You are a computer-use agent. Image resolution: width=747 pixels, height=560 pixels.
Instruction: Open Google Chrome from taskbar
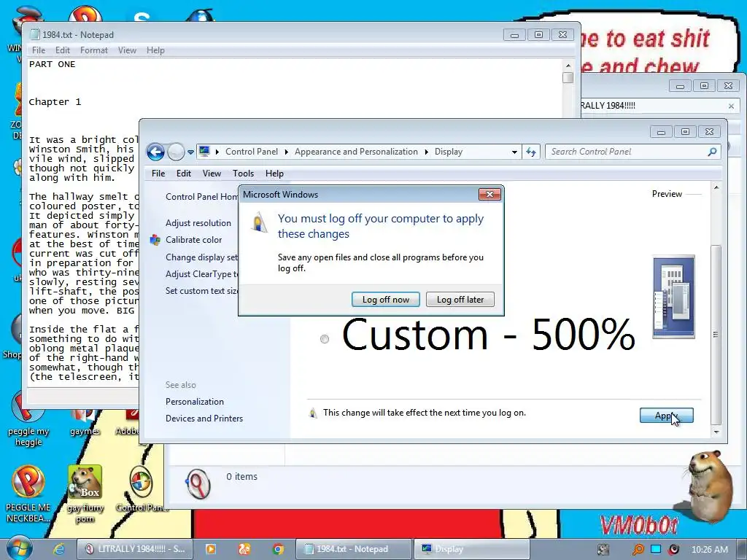point(278,549)
